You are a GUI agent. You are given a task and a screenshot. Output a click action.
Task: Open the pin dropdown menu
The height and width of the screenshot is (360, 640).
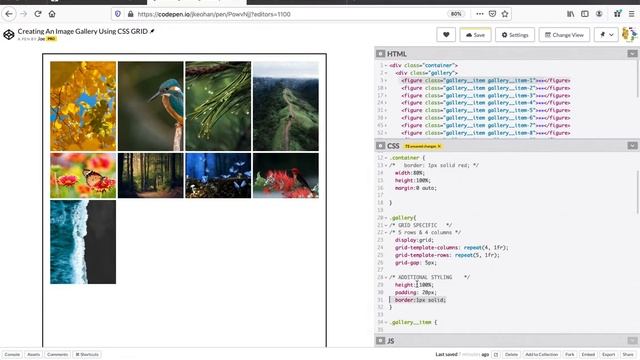(606, 35)
